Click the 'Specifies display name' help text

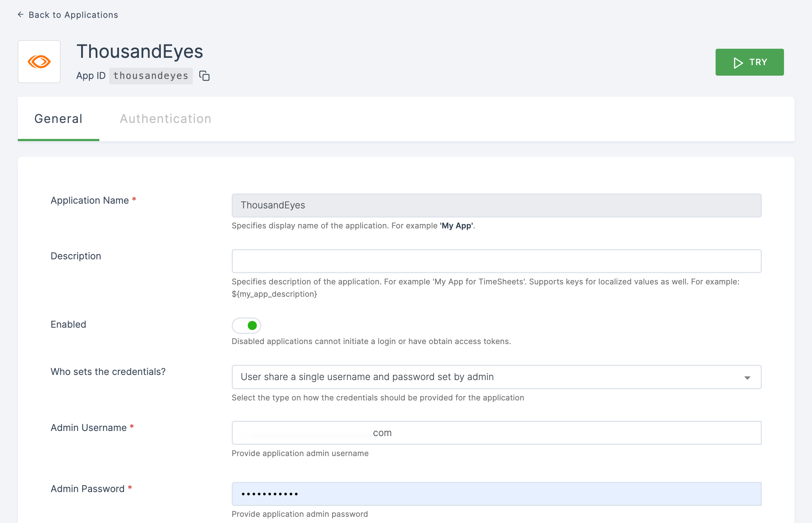[x=353, y=226]
